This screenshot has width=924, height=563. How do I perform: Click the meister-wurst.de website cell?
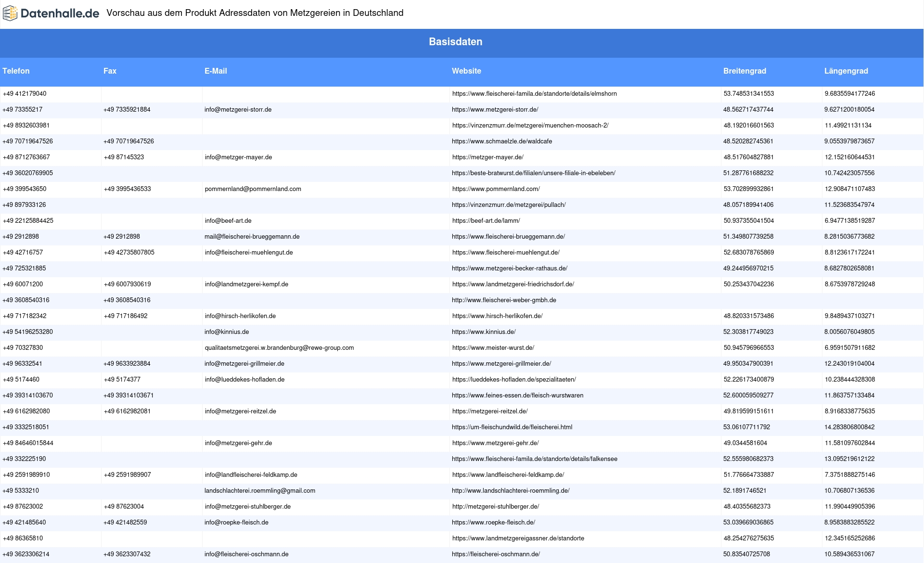(x=493, y=348)
